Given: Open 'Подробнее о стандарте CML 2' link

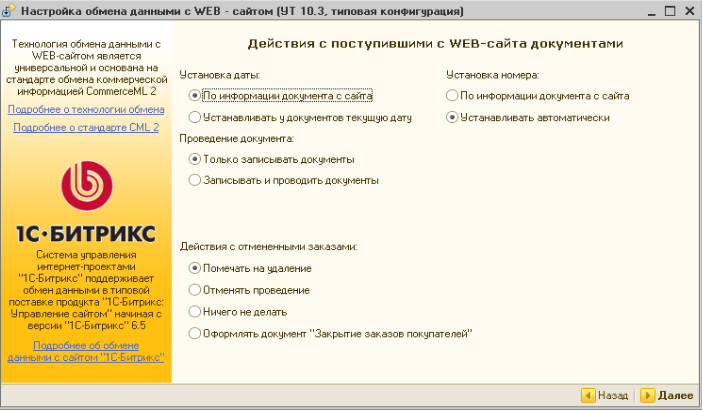Looking at the screenshot, I should (x=86, y=128).
